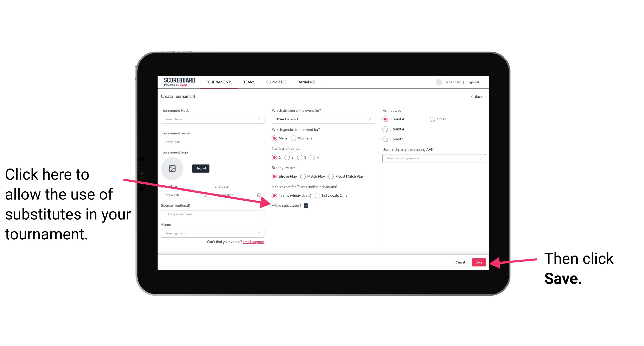Expand the Venue search golf club dropdown
Image resolution: width=644 pixels, height=346 pixels.
pos(261,233)
